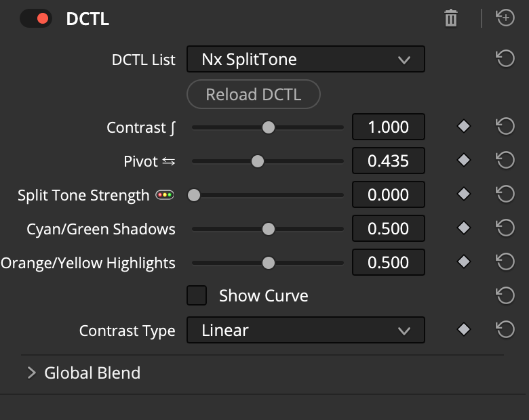Reset the DCTL List selection
The image size is (529, 420).
pyautogui.click(x=505, y=59)
